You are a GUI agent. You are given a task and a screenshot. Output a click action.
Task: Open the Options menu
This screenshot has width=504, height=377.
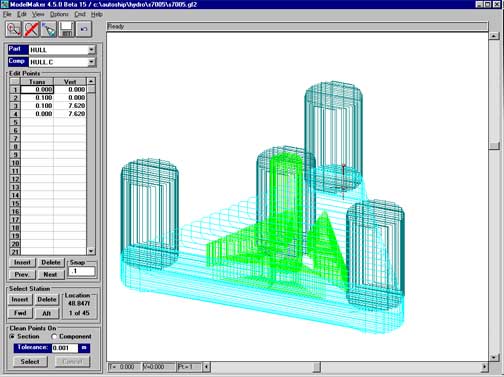(59, 14)
